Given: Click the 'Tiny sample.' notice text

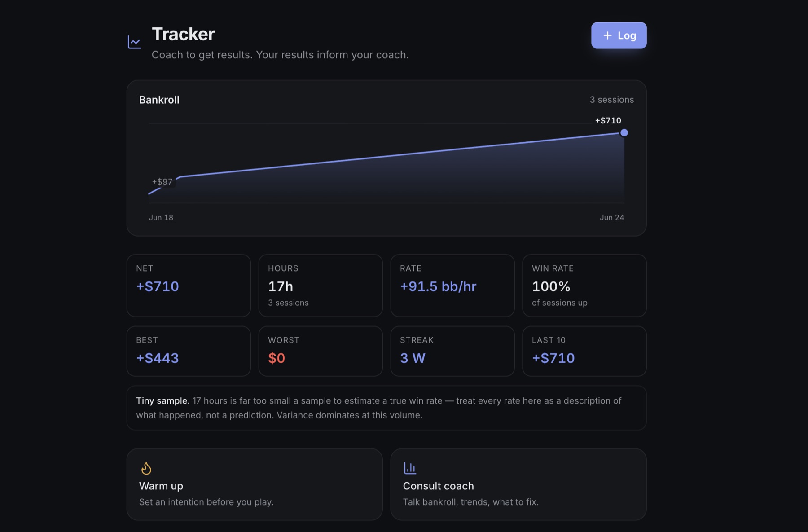Looking at the screenshot, I should pos(162,400).
